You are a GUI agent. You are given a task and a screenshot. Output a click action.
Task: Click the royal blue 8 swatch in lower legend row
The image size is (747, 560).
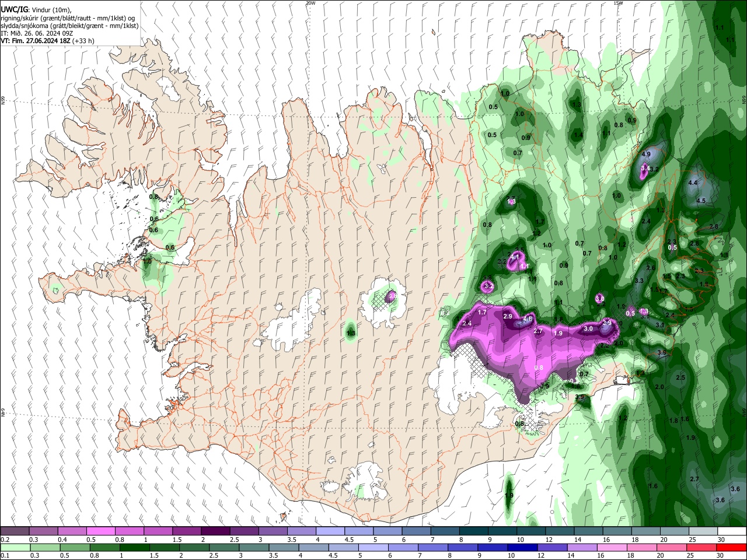(463, 548)
